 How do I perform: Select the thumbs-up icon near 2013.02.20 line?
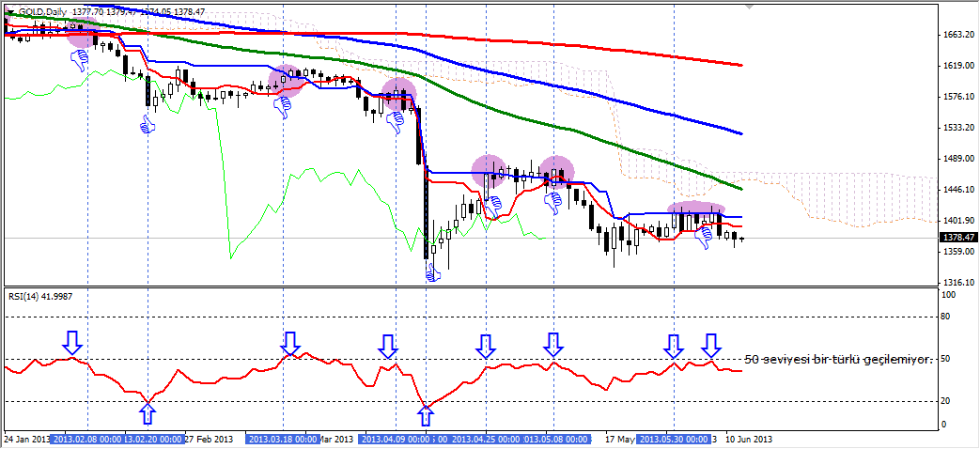click(x=148, y=124)
